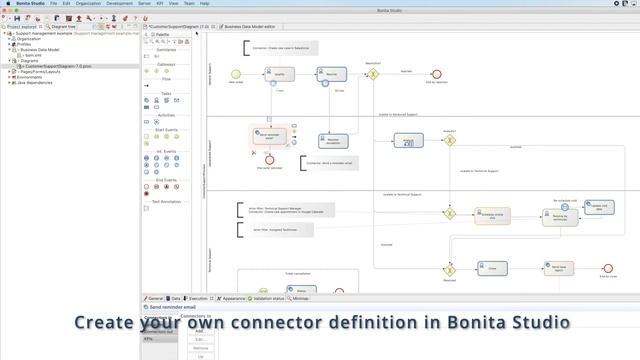Collapse the Business Data Model node

coord(9,50)
